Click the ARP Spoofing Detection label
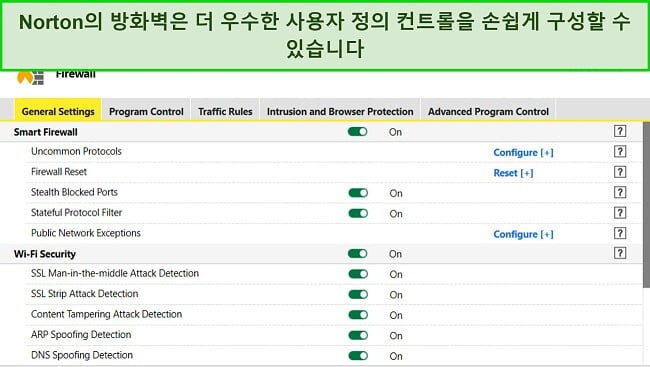Screen dimensions: 650x367 pos(81,335)
